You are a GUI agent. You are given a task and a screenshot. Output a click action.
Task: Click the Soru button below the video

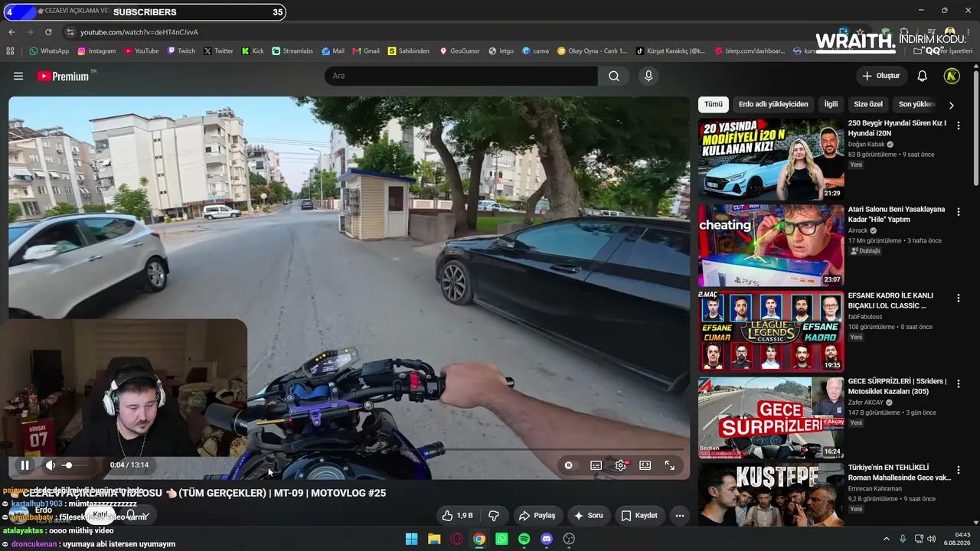tap(588, 516)
